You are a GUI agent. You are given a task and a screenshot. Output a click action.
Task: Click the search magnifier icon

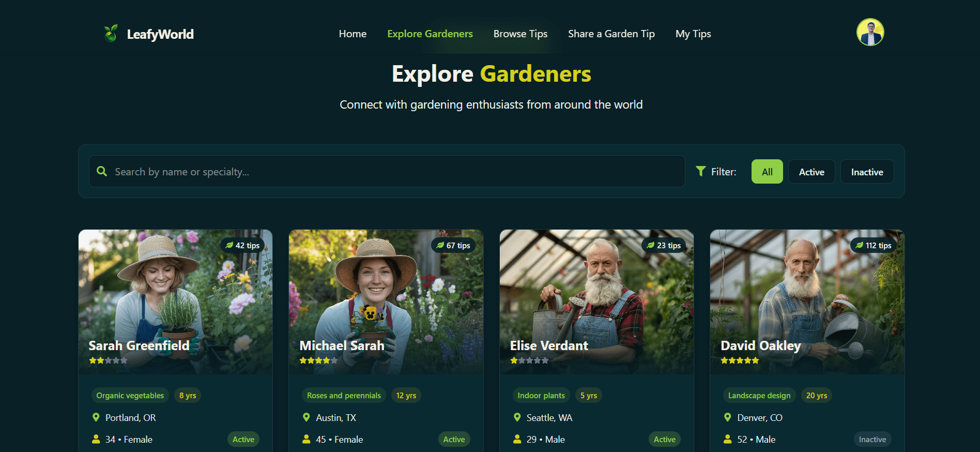pos(102,171)
